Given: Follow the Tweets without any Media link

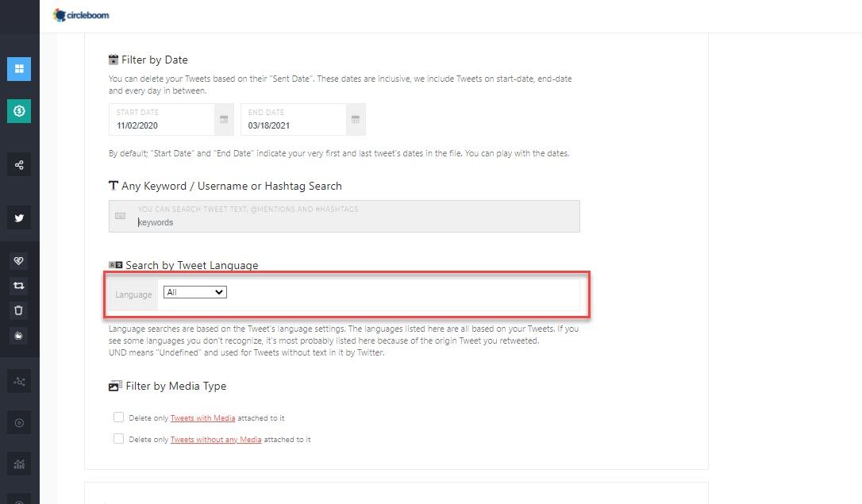Looking at the screenshot, I should click(216, 440).
